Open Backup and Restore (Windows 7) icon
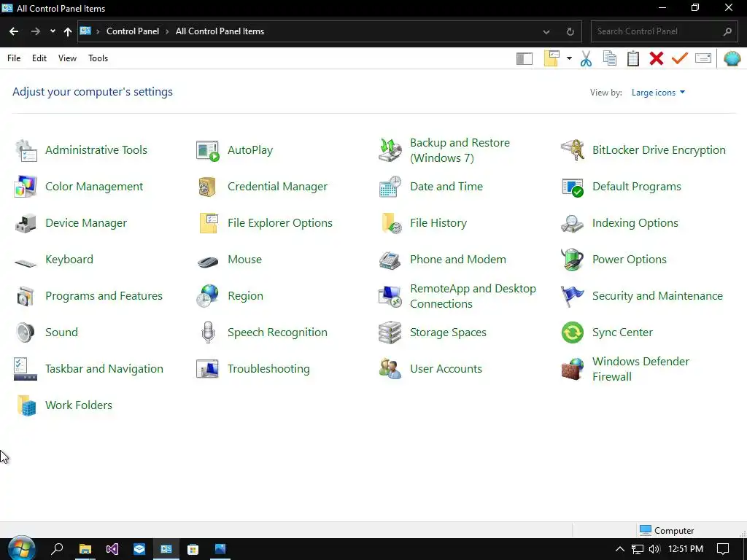The width and height of the screenshot is (747, 560). coord(390,150)
